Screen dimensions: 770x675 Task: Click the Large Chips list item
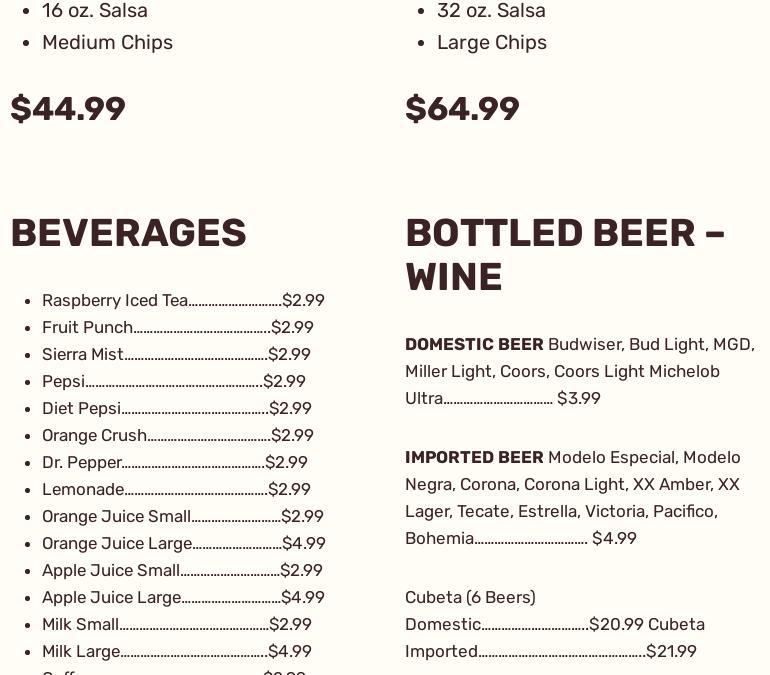pyautogui.click(x=491, y=42)
